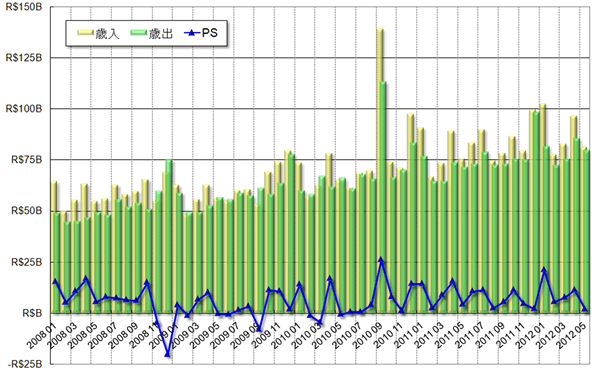Click the 歳入 legend label

pyautogui.click(x=107, y=33)
